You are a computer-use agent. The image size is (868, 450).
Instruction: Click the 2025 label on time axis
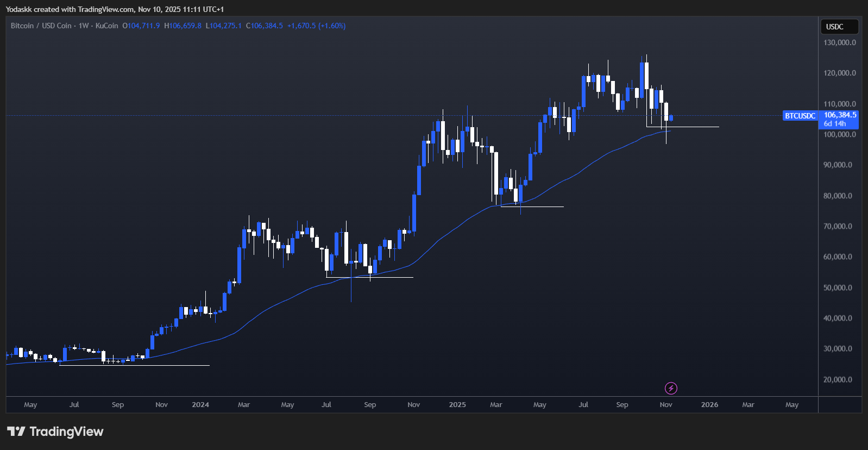click(x=457, y=405)
